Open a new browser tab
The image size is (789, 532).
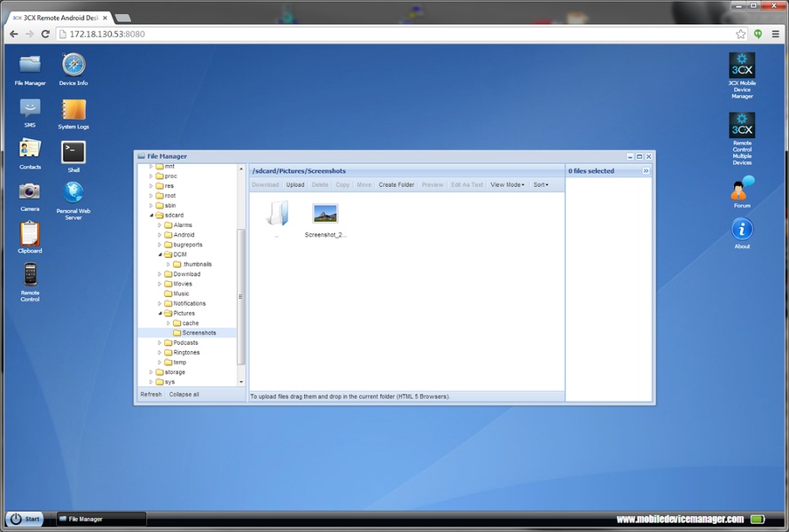point(122,18)
